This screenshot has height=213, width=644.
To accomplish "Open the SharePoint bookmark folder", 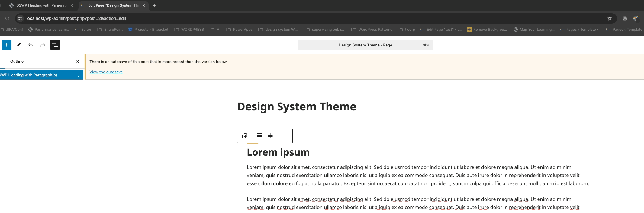I will [x=110, y=30].
